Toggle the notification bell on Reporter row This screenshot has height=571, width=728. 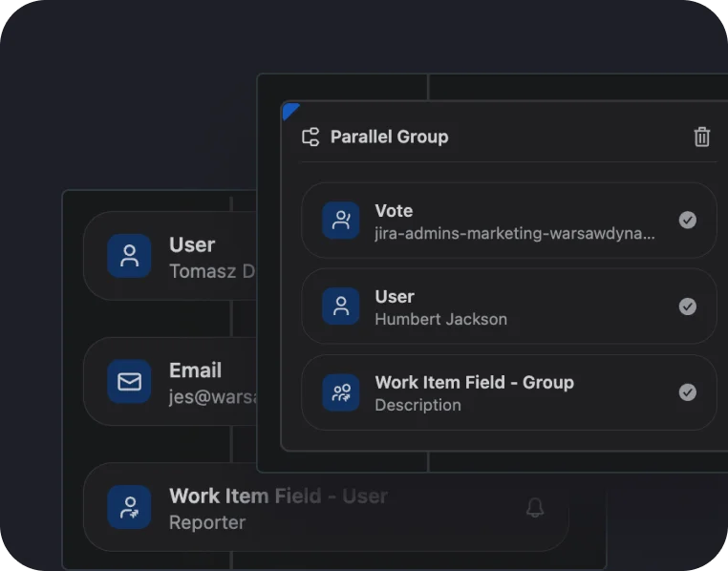click(535, 507)
